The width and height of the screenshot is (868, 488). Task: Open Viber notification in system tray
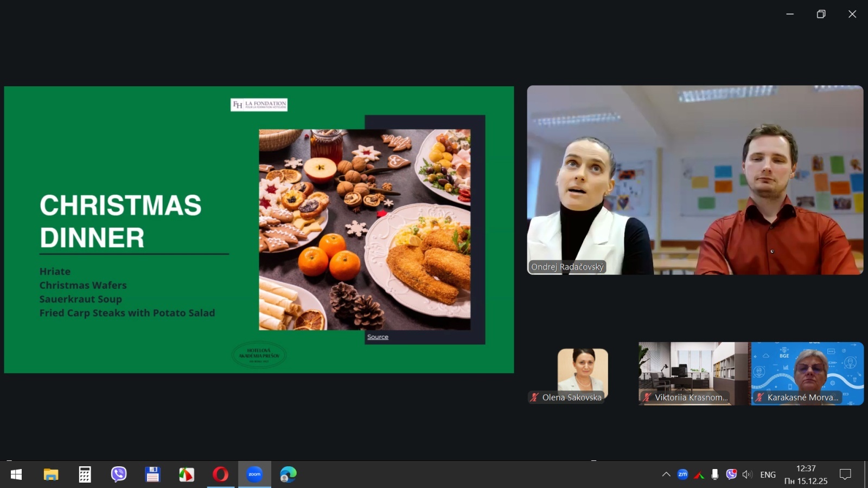click(731, 474)
